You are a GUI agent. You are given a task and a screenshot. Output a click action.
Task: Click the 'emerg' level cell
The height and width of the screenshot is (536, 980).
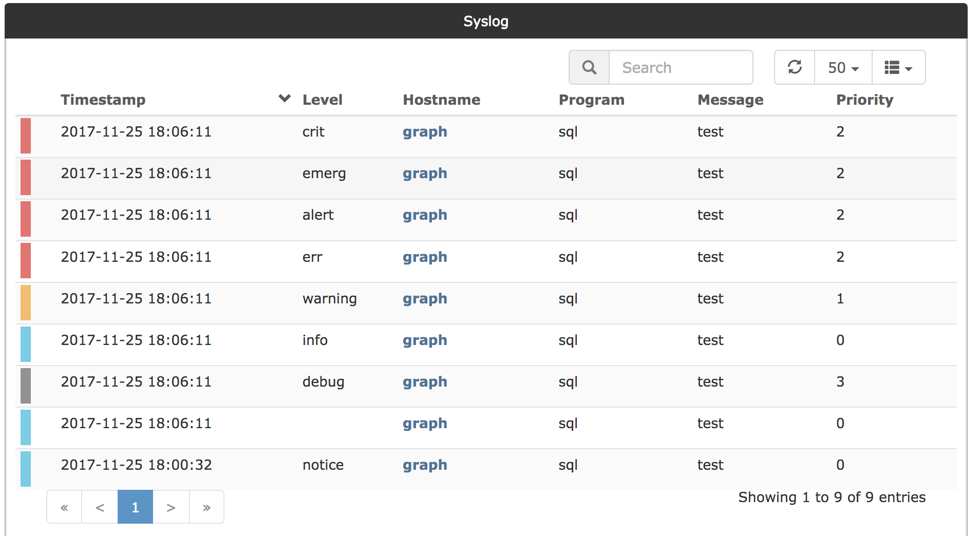point(324,174)
